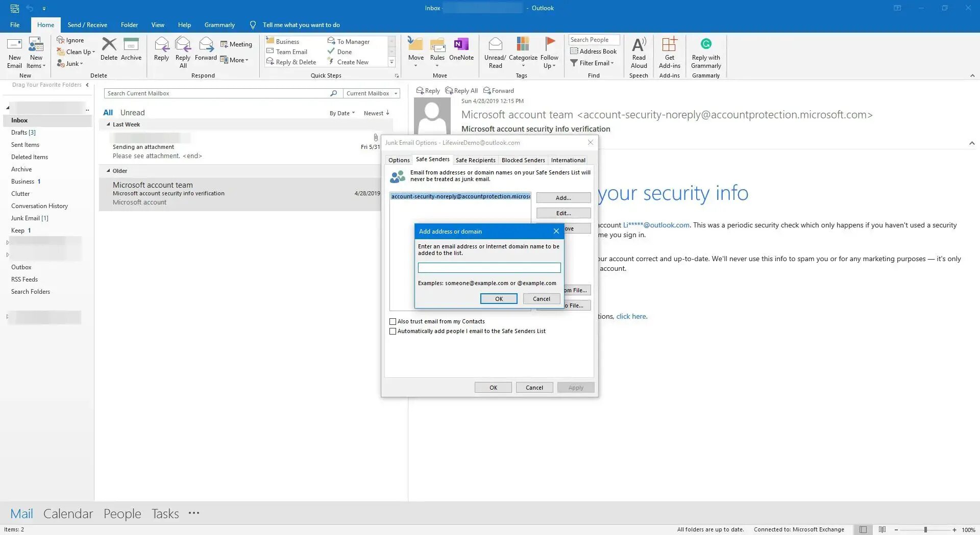Open the By Date sort dropdown

(342, 113)
